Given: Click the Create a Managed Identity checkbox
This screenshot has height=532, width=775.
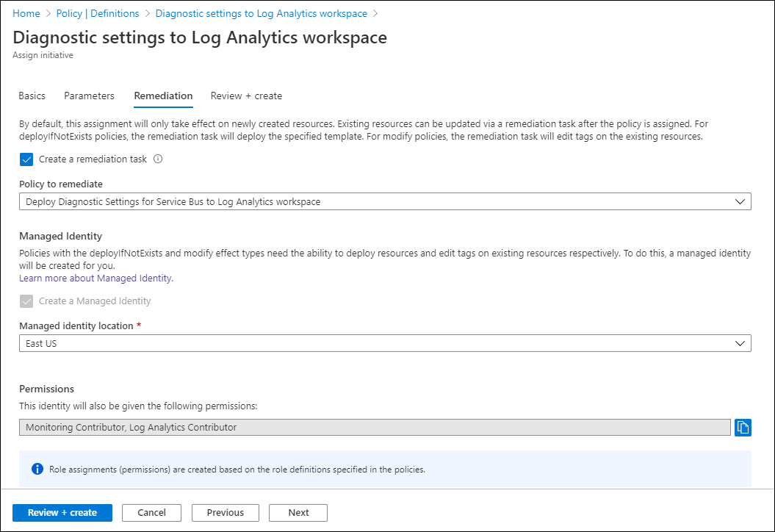Looking at the screenshot, I should tap(26, 301).
